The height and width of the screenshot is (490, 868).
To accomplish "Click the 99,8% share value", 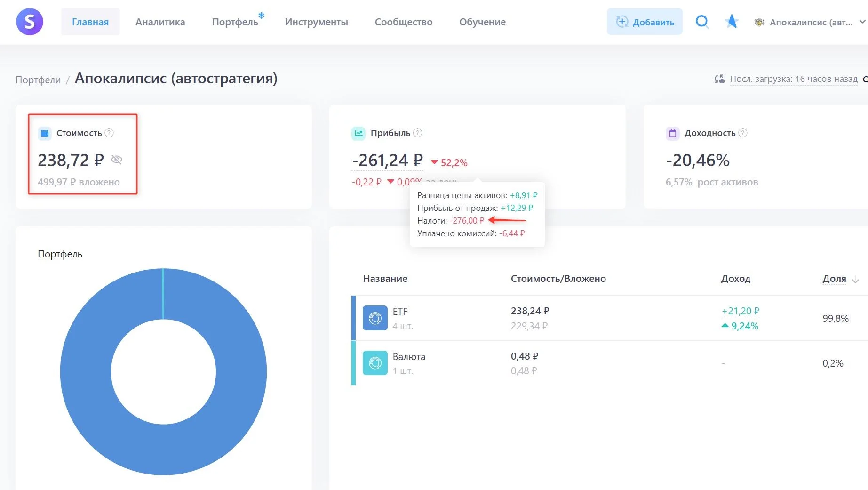I will click(x=836, y=319).
